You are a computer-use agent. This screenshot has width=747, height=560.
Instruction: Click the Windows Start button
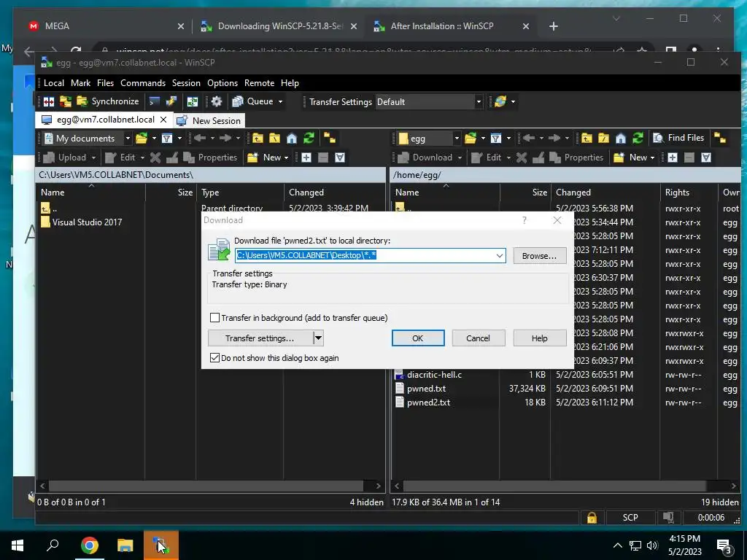pyautogui.click(x=18, y=545)
